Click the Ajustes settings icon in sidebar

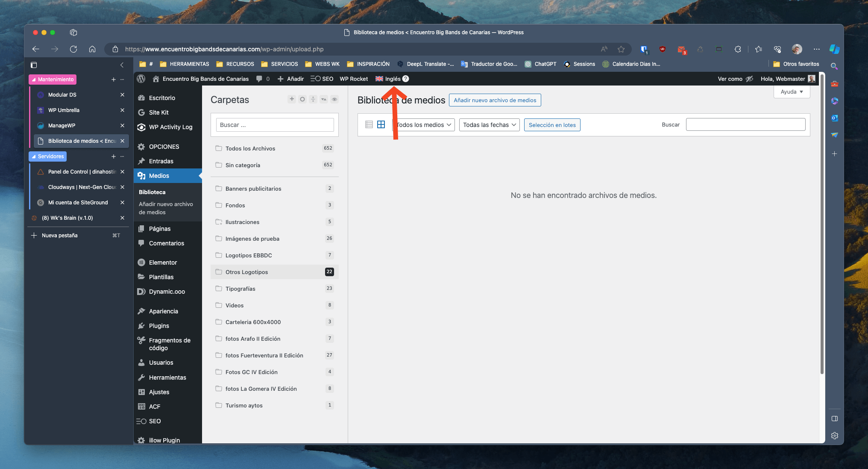click(141, 392)
